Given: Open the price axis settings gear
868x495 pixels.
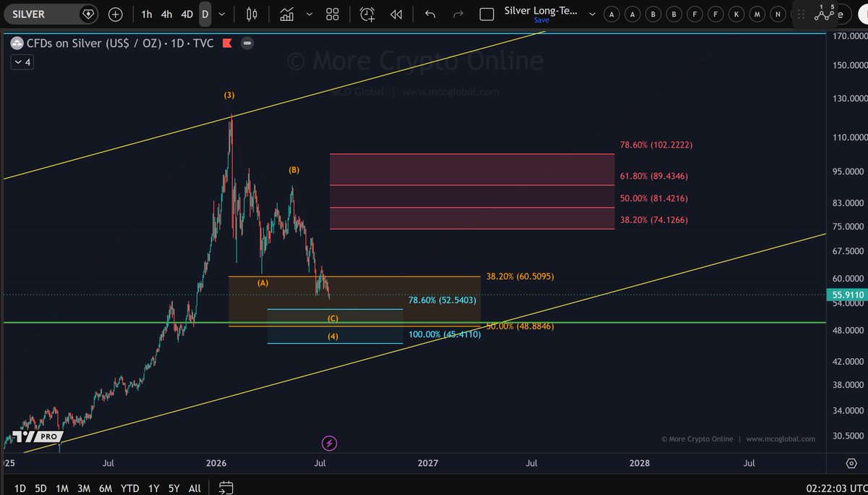Looking at the screenshot, I should point(851,462).
